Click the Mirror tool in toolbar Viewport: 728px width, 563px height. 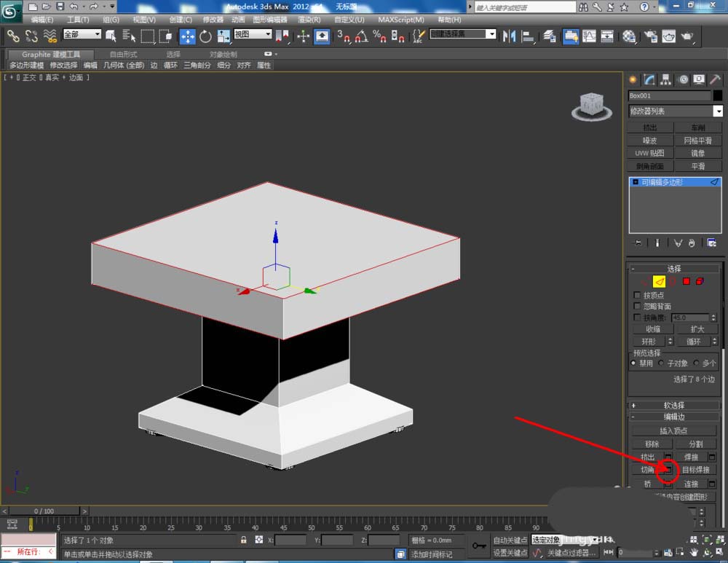pos(509,36)
